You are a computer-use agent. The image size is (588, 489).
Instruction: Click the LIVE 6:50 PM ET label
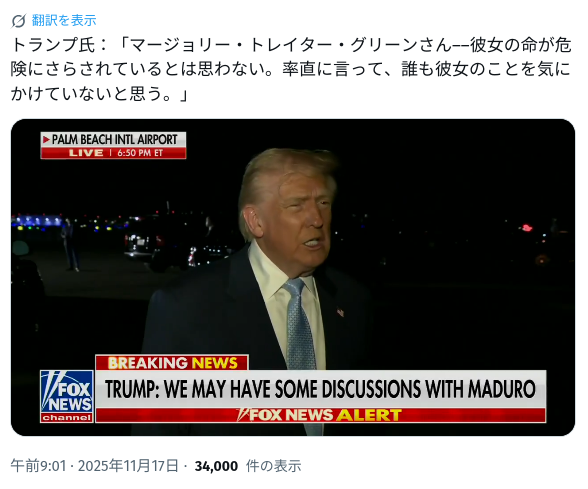[x=113, y=153]
